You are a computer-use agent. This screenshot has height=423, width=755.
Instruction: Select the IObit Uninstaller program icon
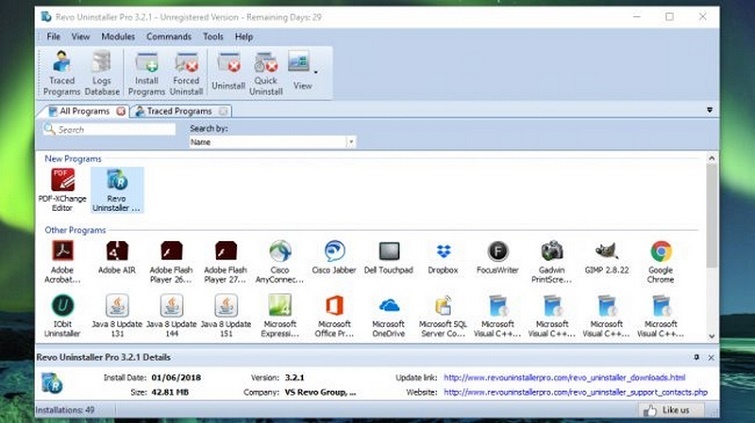point(63,312)
